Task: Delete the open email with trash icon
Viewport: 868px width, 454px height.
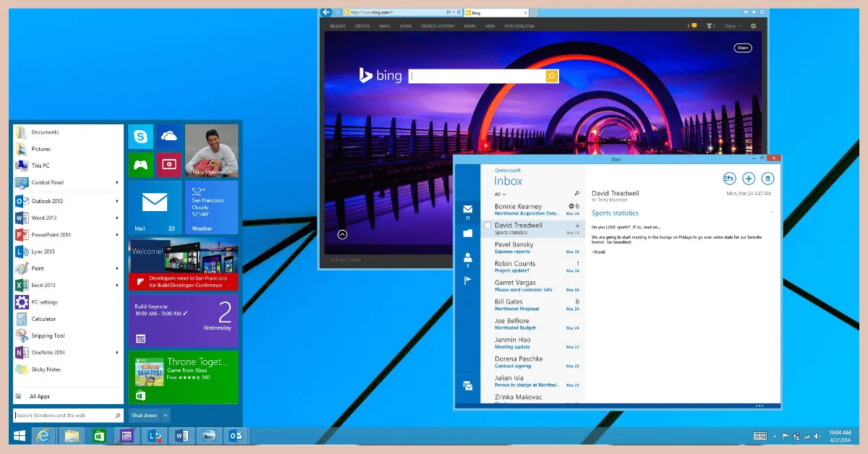Action: (768, 179)
